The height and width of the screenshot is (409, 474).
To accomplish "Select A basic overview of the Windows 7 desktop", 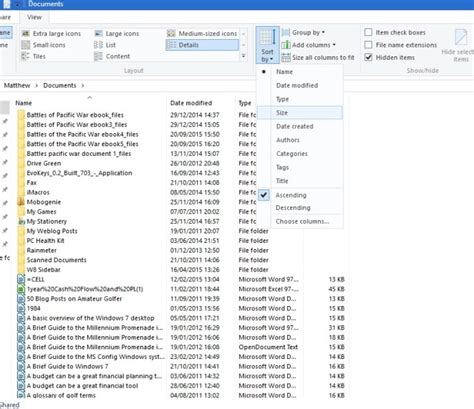I will 90,318.
